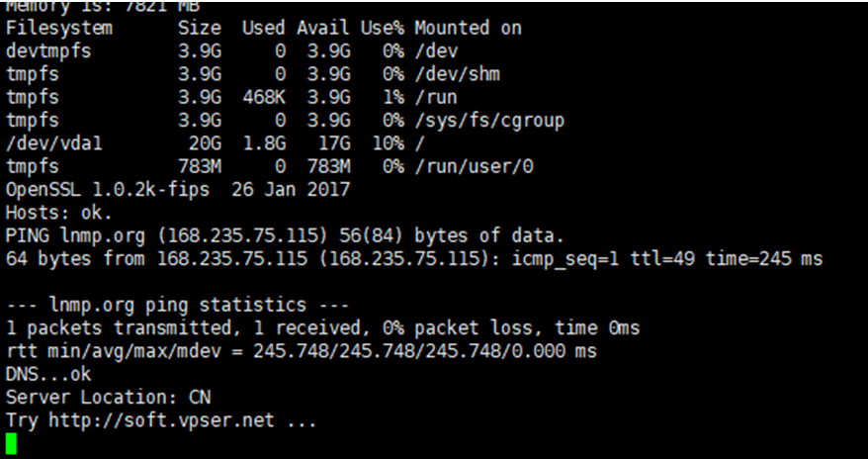Click the '1 packets transmitted' statistics line
Screen dimensions: 868x459
(x=322, y=327)
